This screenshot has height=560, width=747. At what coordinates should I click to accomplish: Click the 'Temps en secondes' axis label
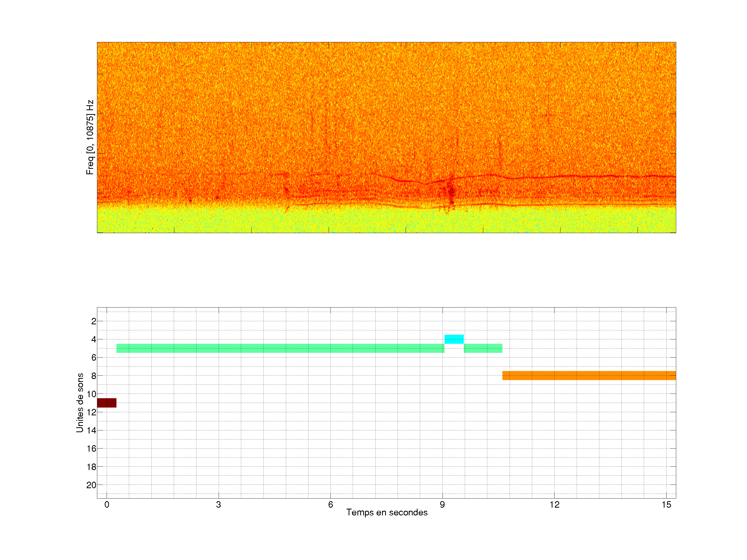[x=387, y=512]
